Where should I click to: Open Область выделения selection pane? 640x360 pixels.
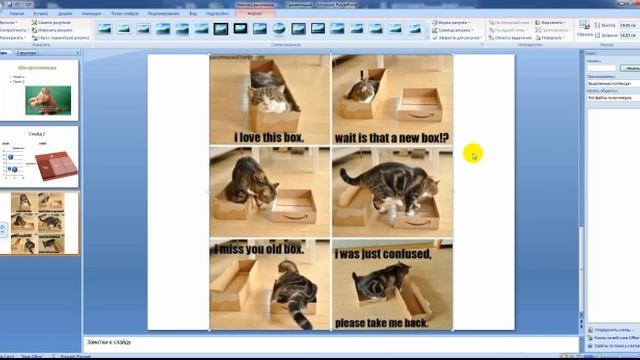click(x=510, y=38)
